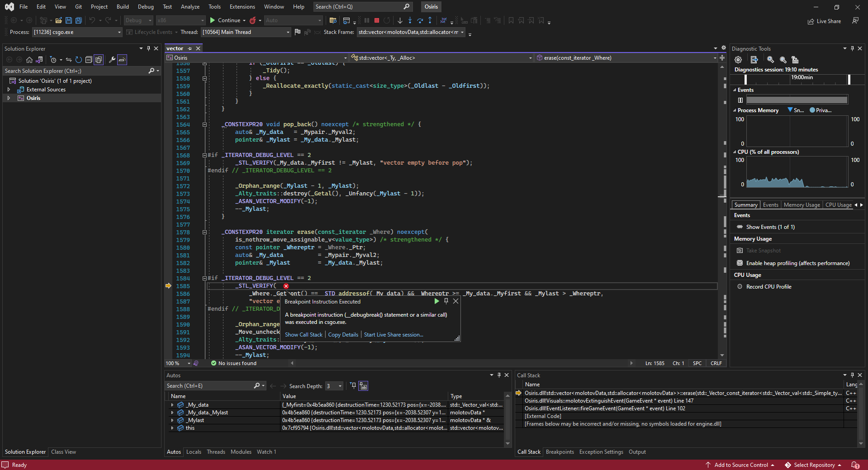Click Solution Explorer Properties wrench icon

click(x=112, y=60)
